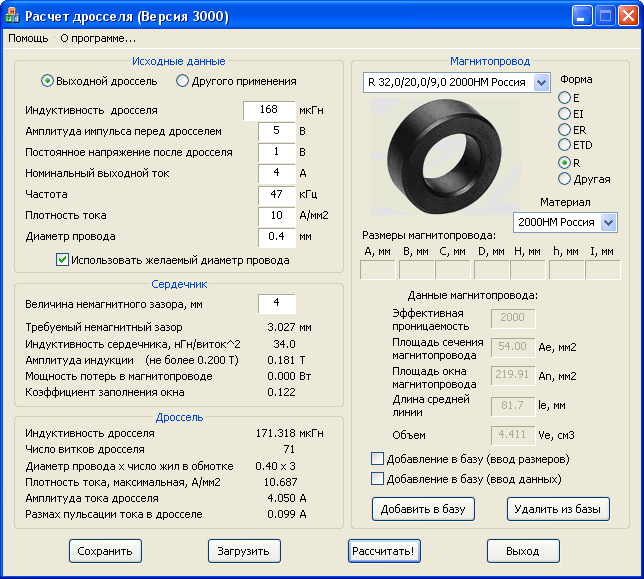The image size is (644, 579).
Task: Click the I, мм dimension field
Action: point(603,270)
